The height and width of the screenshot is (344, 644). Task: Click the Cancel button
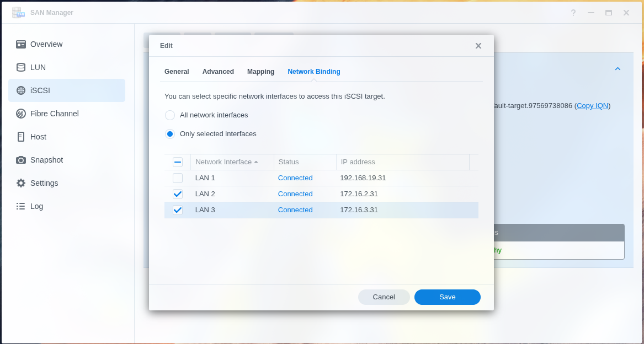click(384, 297)
